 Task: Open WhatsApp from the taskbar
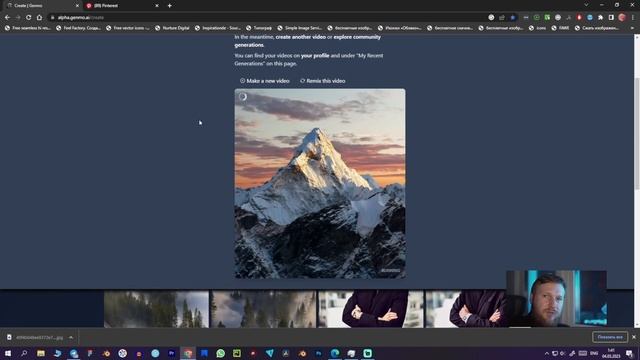click(x=220, y=353)
